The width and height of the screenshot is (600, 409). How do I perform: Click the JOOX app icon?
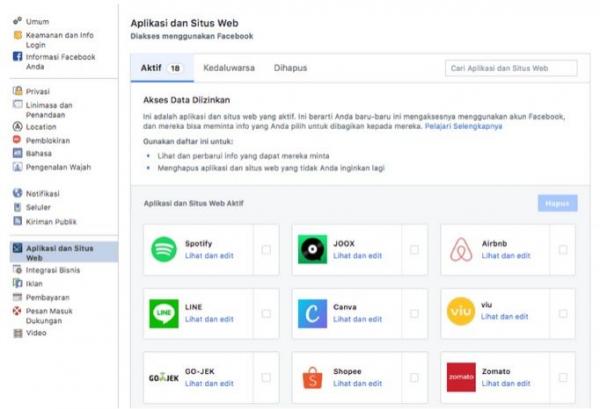(313, 250)
